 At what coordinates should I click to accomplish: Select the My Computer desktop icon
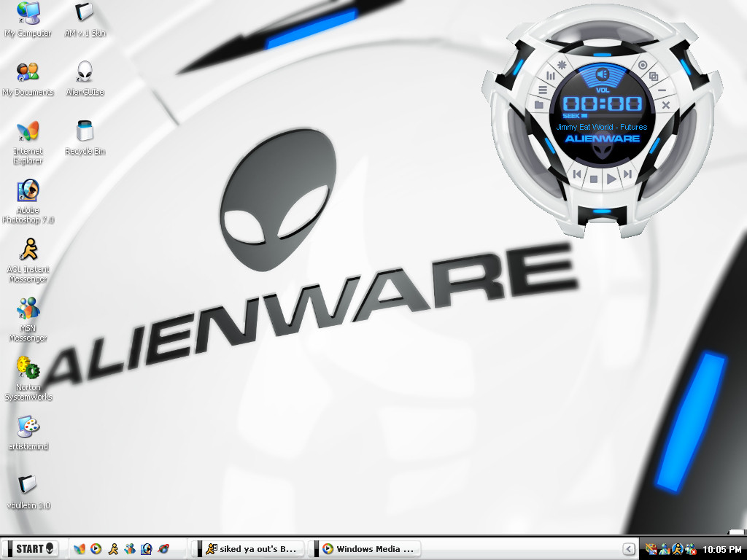point(28,20)
